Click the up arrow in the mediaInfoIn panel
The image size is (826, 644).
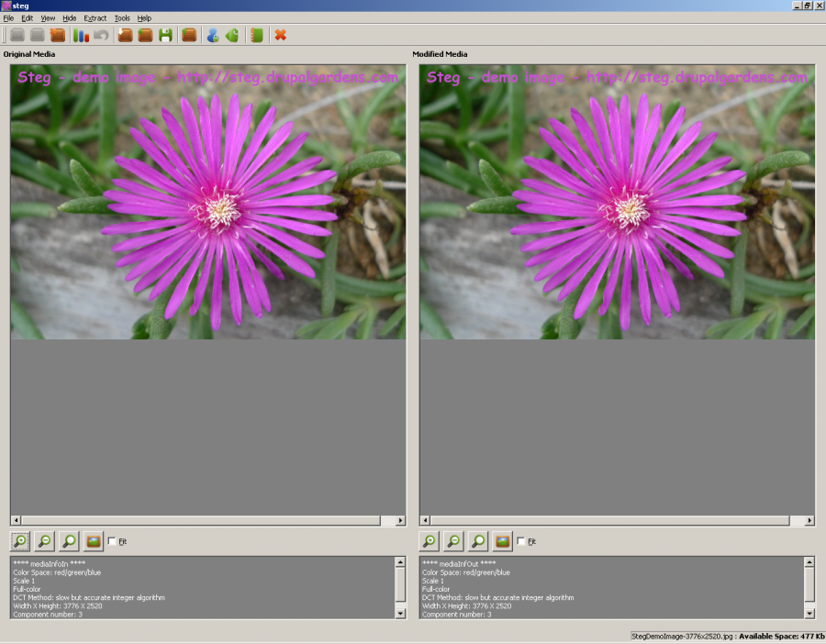(x=400, y=562)
